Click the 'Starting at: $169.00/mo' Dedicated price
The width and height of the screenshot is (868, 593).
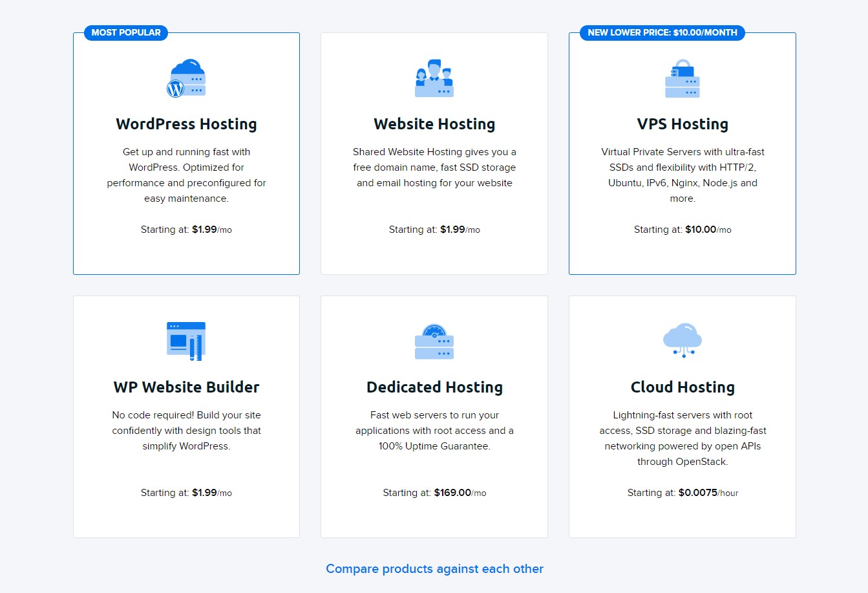434,493
